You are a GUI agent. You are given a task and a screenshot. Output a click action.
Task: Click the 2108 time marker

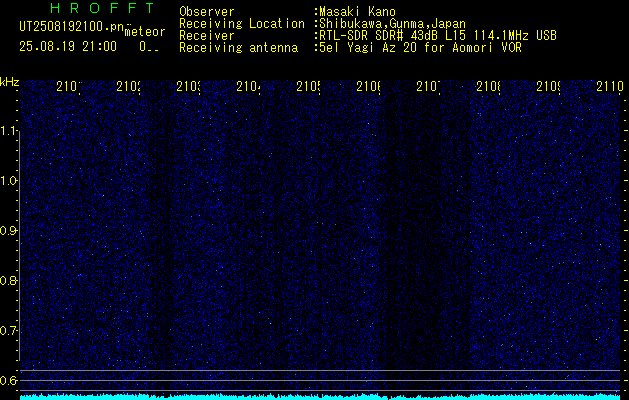point(488,86)
